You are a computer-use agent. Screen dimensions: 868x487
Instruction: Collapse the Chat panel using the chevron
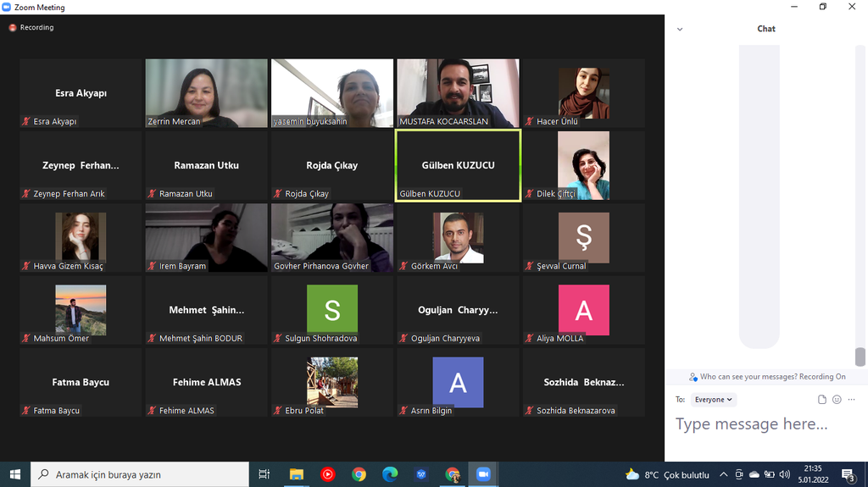(680, 29)
